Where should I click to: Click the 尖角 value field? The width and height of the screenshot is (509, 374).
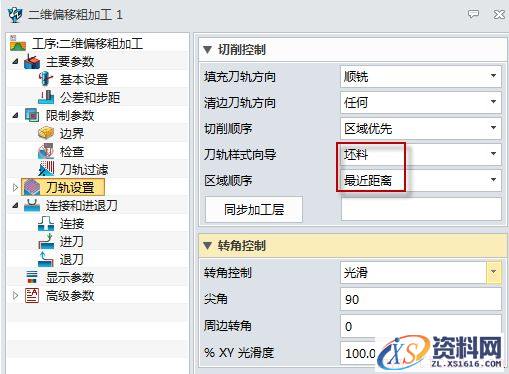coord(421,299)
